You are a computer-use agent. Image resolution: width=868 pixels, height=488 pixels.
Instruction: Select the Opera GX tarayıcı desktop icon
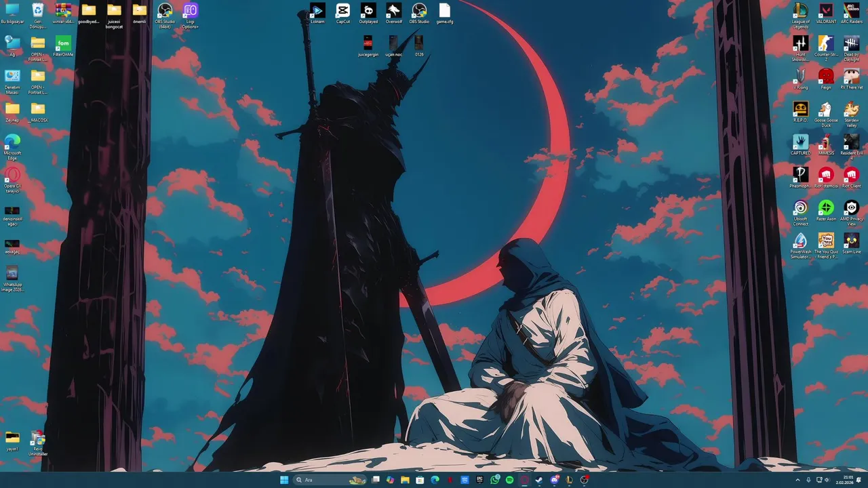point(12,180)
